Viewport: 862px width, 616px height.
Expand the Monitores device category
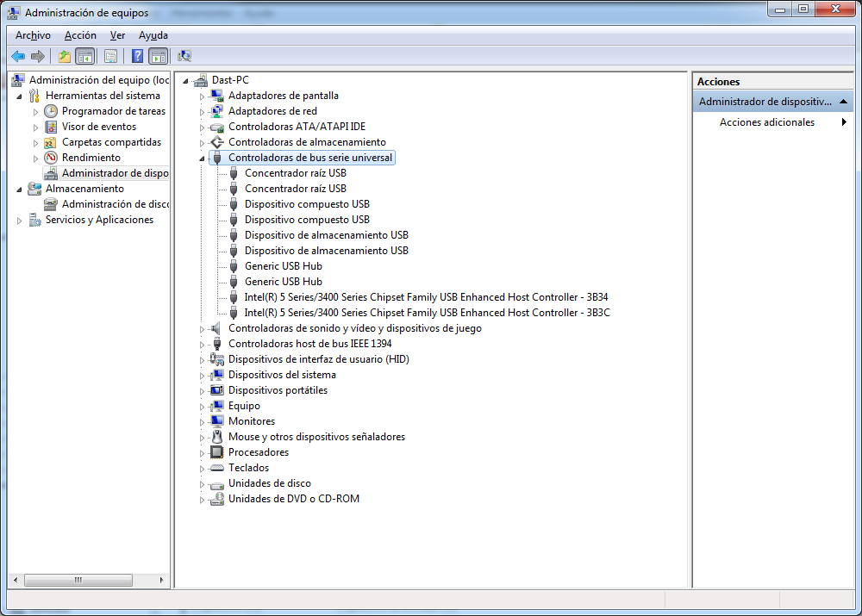click(202, 422)
